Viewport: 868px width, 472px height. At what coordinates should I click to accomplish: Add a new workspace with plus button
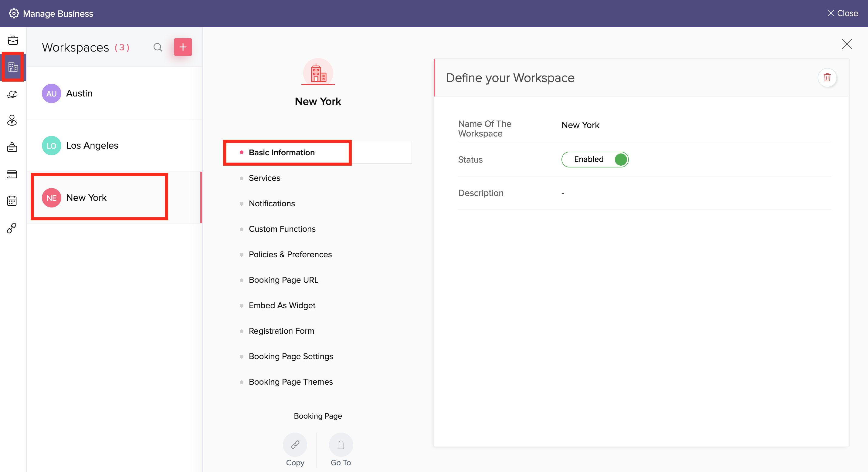(183, 47)
